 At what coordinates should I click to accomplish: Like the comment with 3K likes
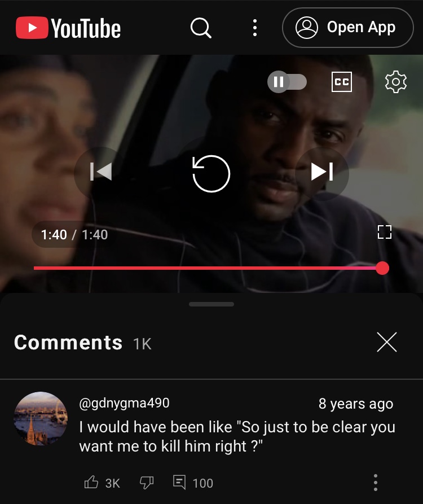click(91, 482)
